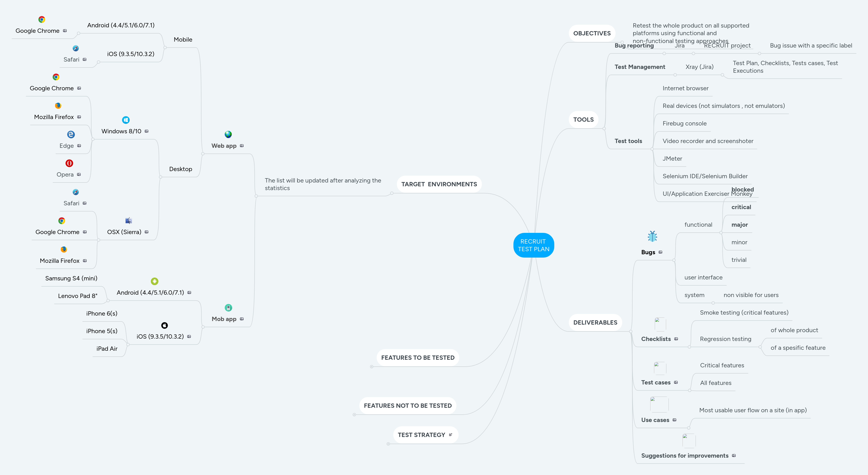The height and width of the screenshot is (475, 868).
Task: Open the broken image thumbnail above Use cases
Action: click(x=659, y=404)
